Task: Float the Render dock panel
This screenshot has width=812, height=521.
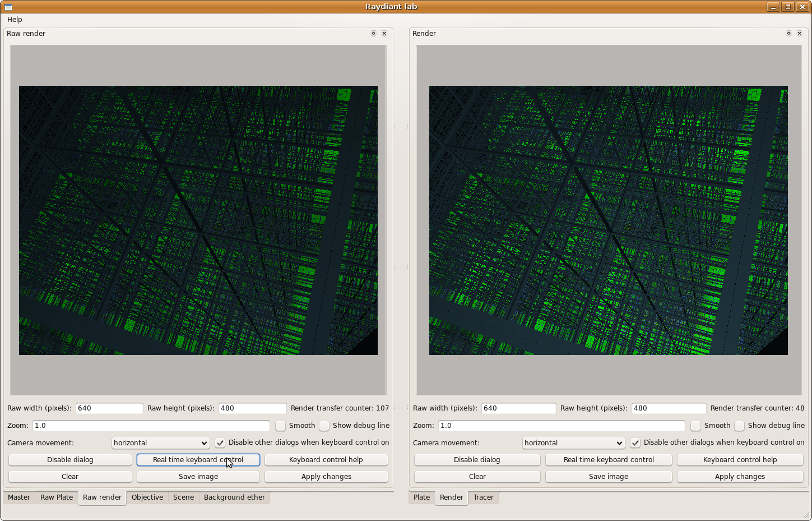Action: click(788, 34)
